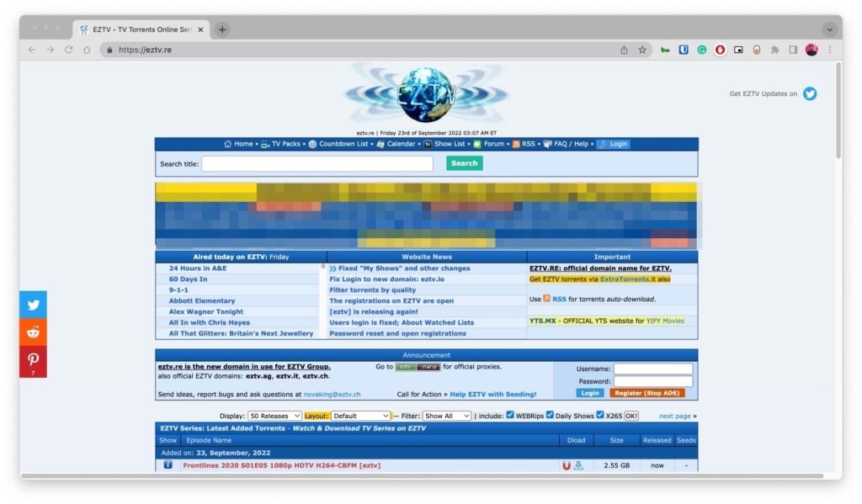
Task: Open the Chrome profile avatar
Action: pyautogui.click(x=811, y=50)
